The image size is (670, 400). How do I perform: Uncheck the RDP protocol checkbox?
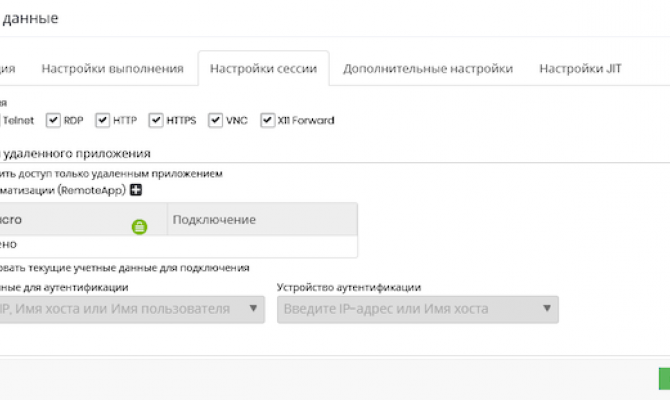[54, 120]
